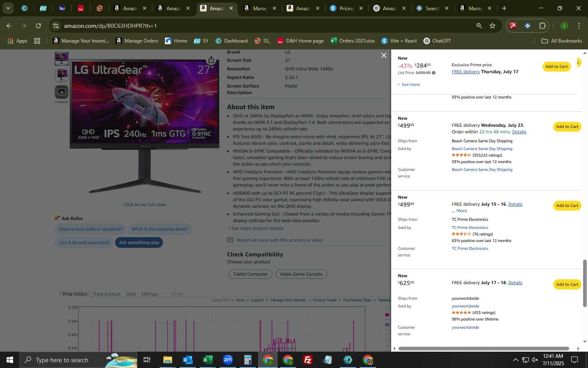Open the Chrome extensions puzzle icon
This screenshot has height=368, width=588.
point(542,26)
